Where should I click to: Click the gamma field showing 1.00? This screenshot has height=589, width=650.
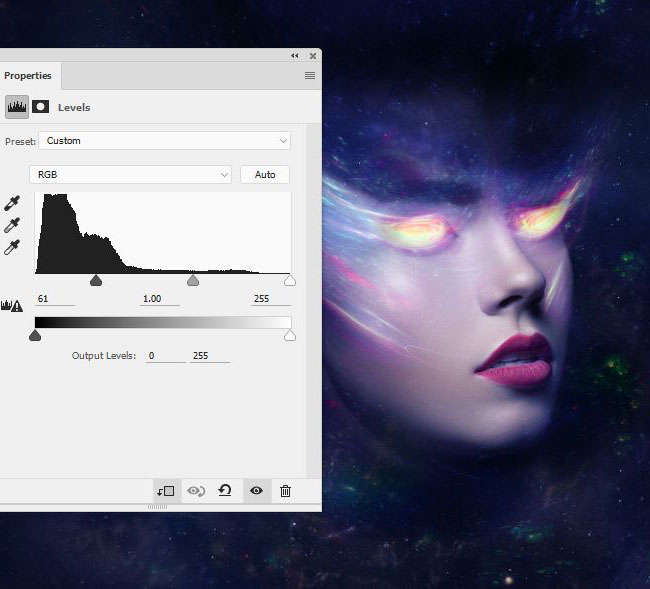click(160, 299)
